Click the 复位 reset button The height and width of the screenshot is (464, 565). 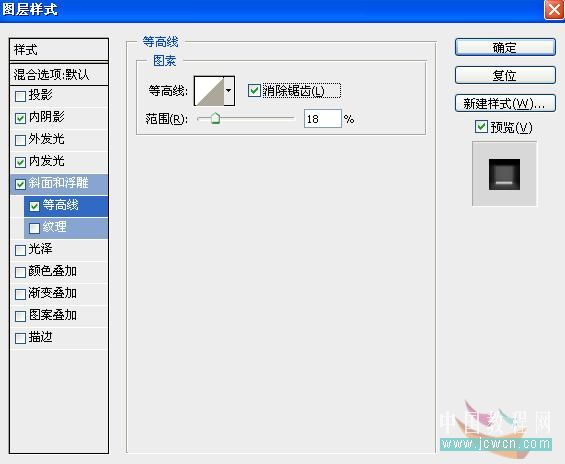point(505,75)
